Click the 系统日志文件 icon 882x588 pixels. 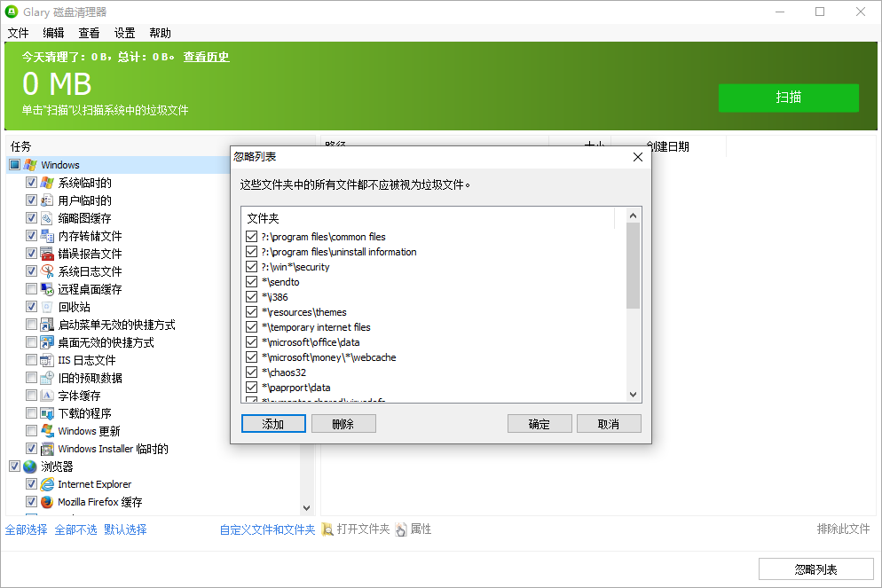[47, 270]
